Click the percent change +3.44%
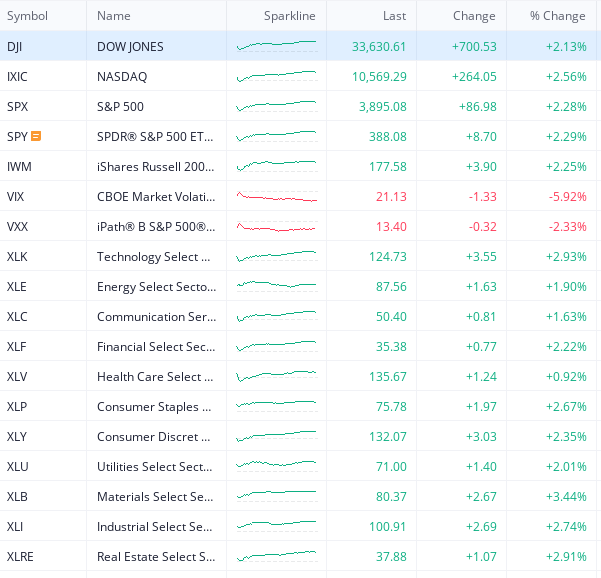Viewport: 601px width, 578px height. 566,496
